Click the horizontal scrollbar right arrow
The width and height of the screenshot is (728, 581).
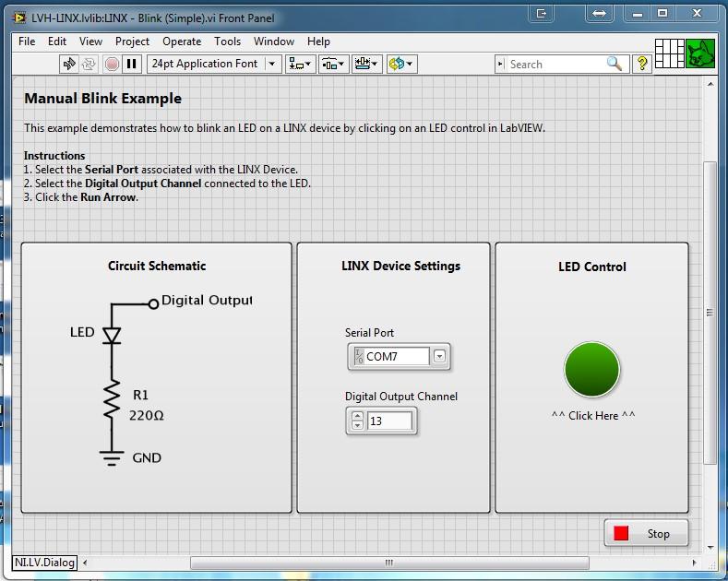tap(694, 563)
